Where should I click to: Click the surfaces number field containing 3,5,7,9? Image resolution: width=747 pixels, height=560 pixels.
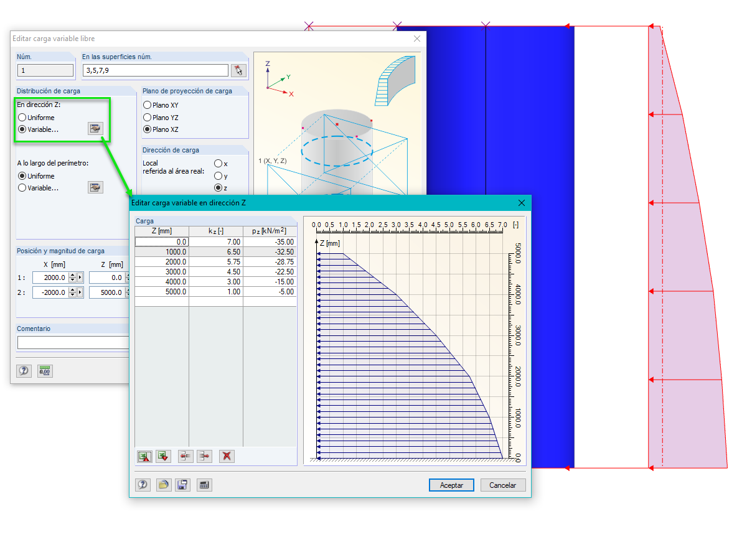click(x=156, y=70)
